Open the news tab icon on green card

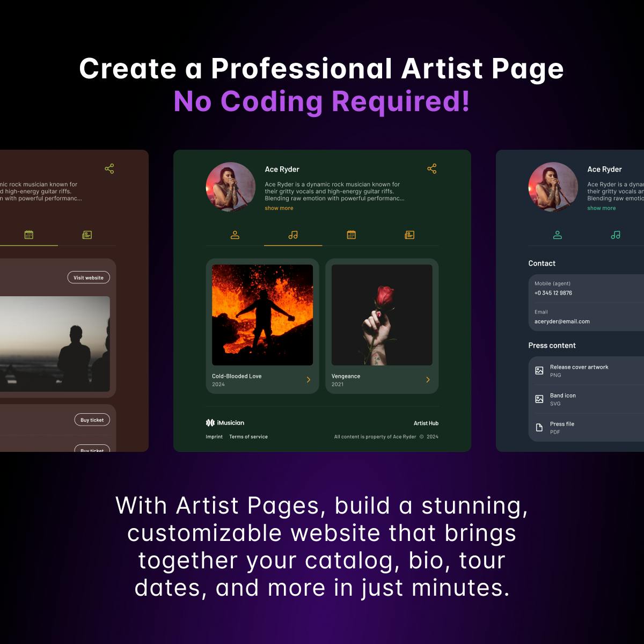(409, 235)
